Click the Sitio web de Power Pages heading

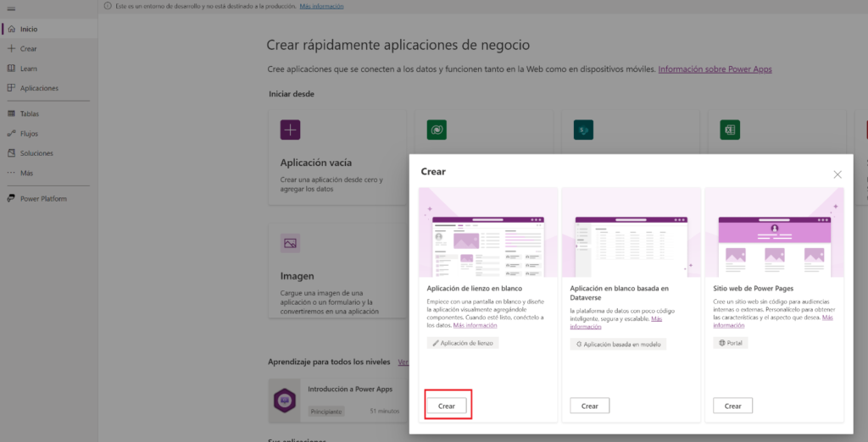click(x=754, y=288)
